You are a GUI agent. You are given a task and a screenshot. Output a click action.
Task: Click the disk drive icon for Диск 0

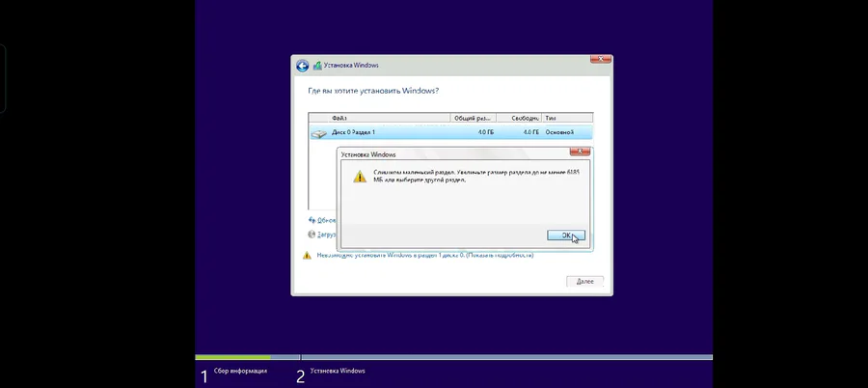click(319, 133)
